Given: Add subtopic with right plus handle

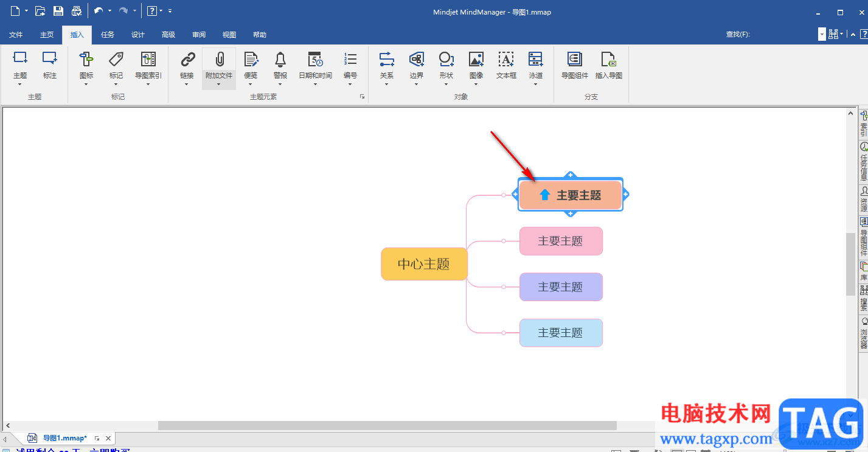Looking at the screenshot, I should click(x=626, y=195).
